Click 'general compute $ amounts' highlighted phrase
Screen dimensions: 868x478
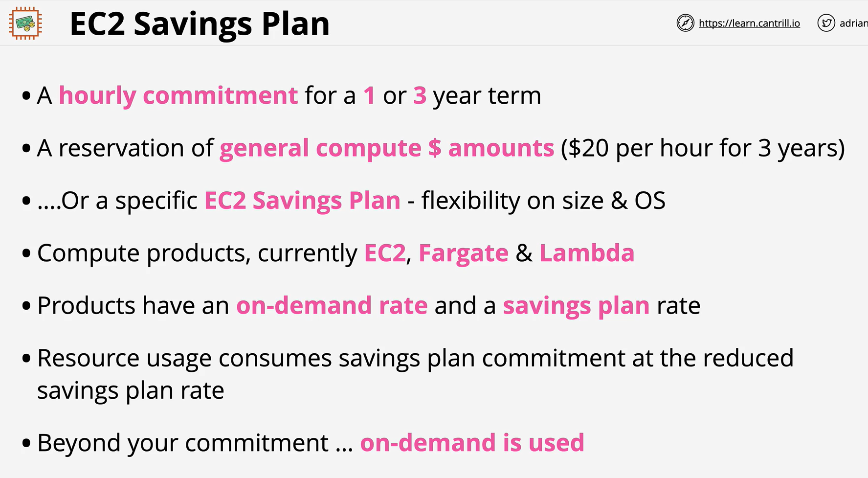(387, 149)
